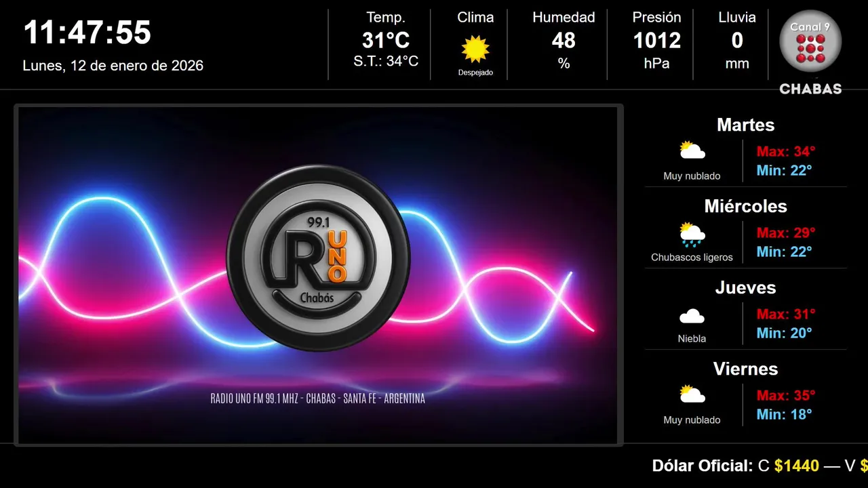Click the Chubascos ligeros caption
Image resolution: width=868 pixels, height=488 pixels.
pyautogui.click(x=692, y=258)
